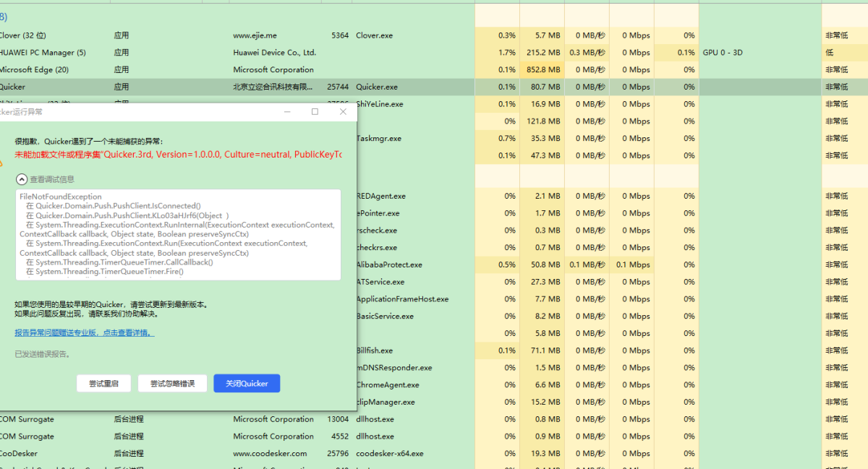Select the HUAWEI PC Manager (5) process
The width and height of the screenshot is (868, 469).
tap(43, 53)
